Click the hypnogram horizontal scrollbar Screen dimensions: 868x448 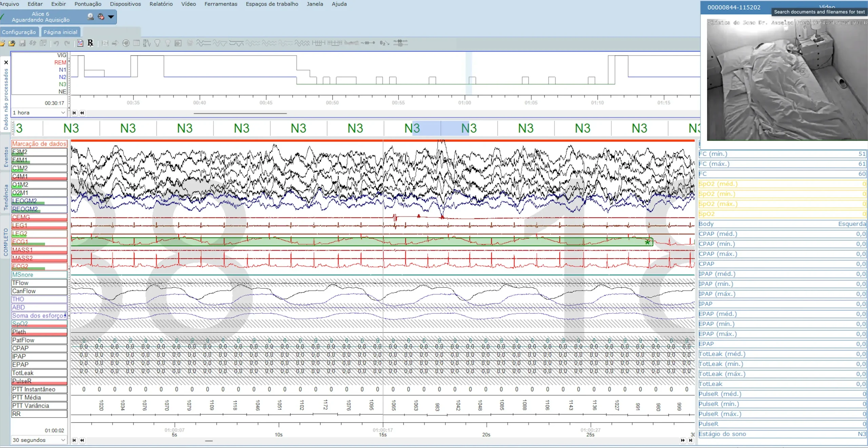[x=240, y=113]
